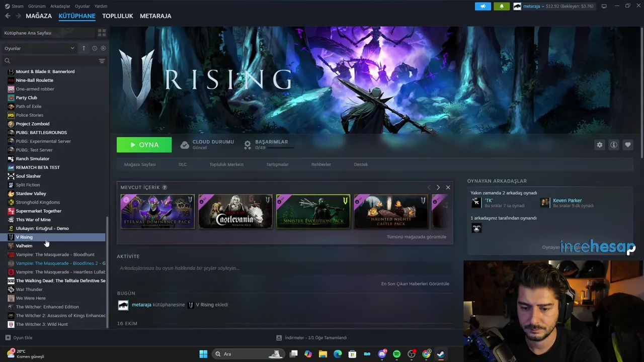Open Destek support link

(361, 164)
